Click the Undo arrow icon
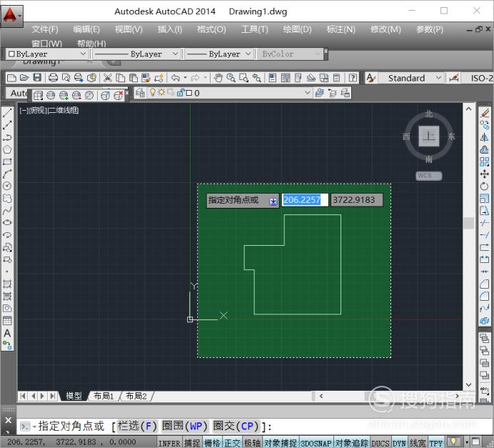The width and height of the screenshot is (494, 448). pyautogui.click(x=176, y=78)
